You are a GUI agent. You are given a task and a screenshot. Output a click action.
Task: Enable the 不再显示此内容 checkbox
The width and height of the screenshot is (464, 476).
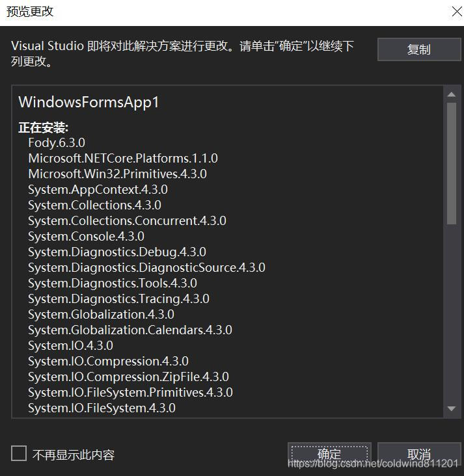click(19, 453)
